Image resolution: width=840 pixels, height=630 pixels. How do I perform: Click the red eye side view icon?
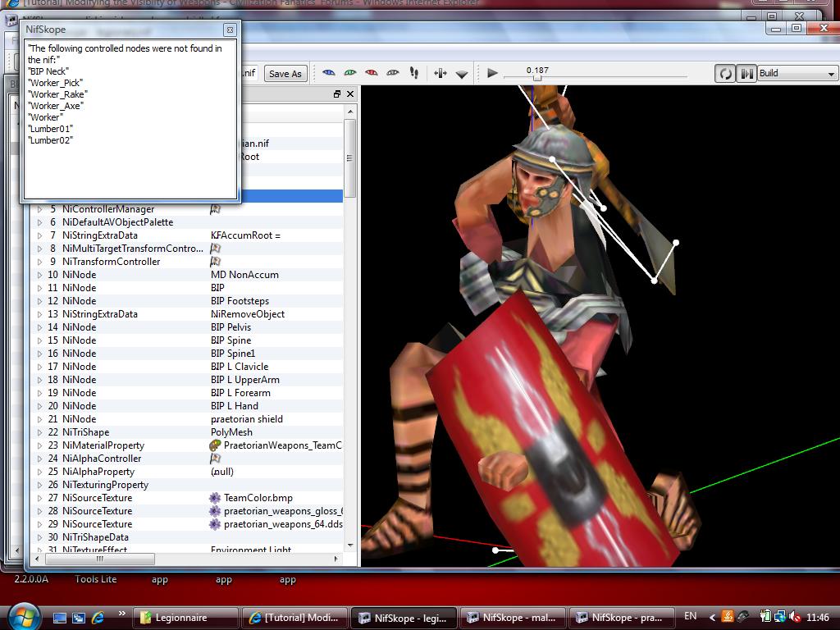click(x=372, y=73)
